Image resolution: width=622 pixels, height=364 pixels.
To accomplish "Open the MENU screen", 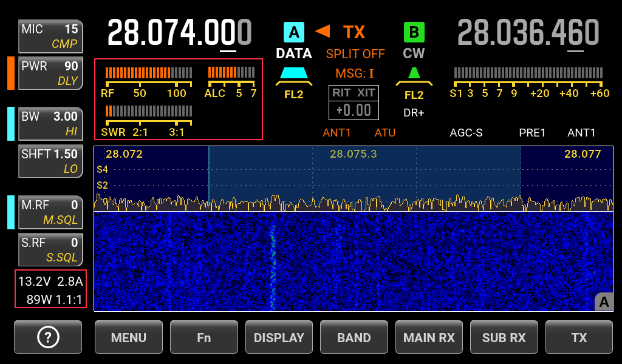I will coord(129,337).
